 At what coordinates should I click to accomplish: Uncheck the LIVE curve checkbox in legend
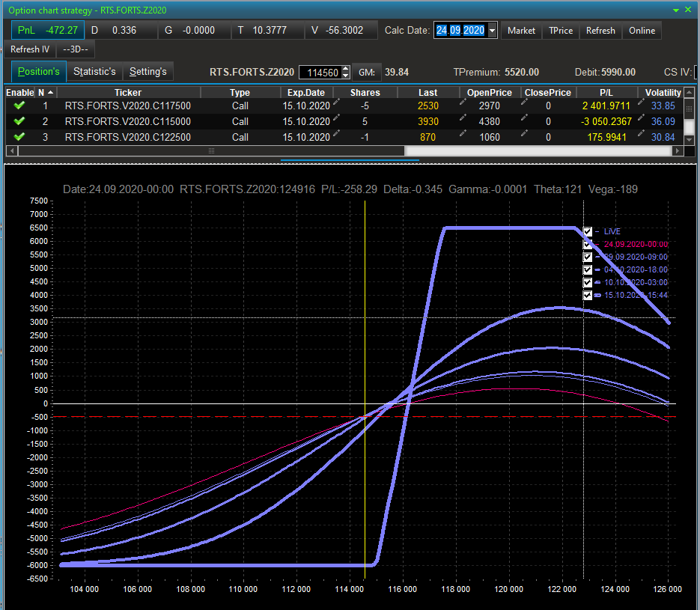coord(588,232)
